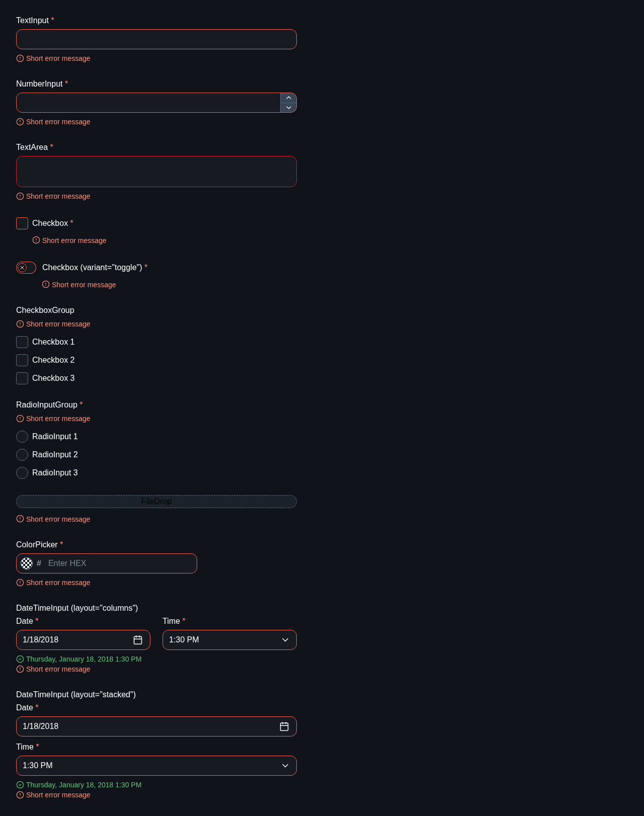Viewport: 644px width, 816px height.
Task: Check the required Checkbox box
Action: click(22, 223)
